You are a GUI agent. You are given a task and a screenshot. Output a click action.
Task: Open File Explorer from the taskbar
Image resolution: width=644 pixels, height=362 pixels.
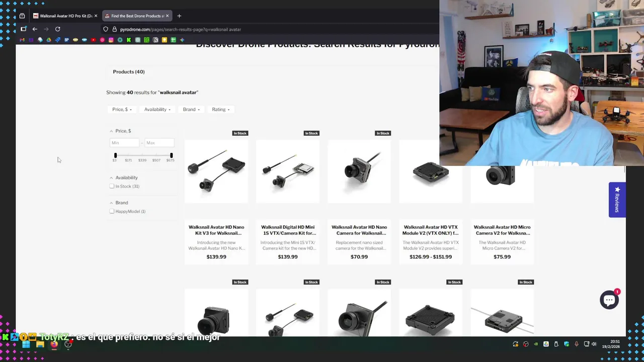coord(40,344)
